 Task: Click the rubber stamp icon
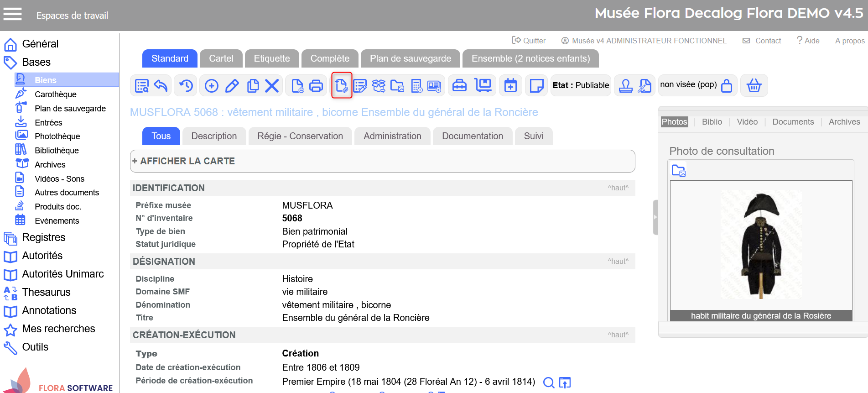(625, 86)
